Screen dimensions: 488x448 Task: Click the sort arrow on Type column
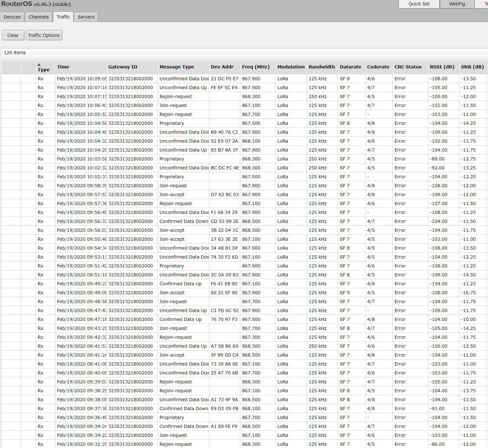pos(39,64)
